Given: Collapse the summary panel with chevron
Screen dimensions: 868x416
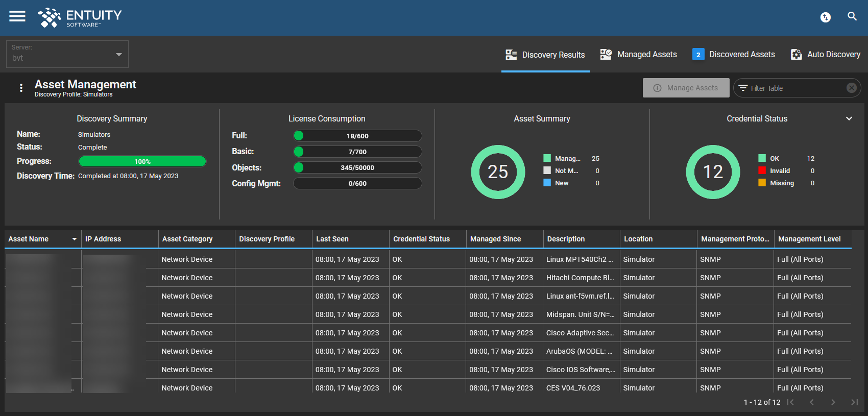Looking at the screenshot, I should [x=849, y=118].
